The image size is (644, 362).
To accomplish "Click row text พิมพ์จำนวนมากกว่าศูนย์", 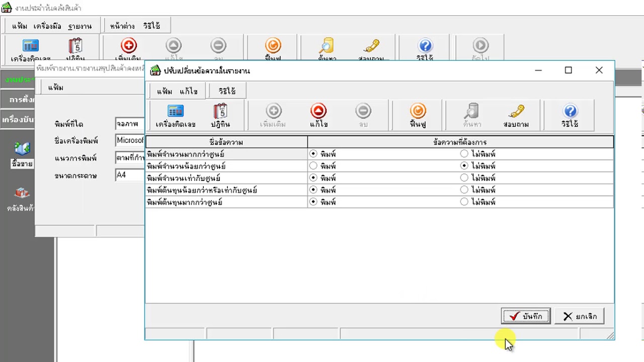I will tap(186, 154).
